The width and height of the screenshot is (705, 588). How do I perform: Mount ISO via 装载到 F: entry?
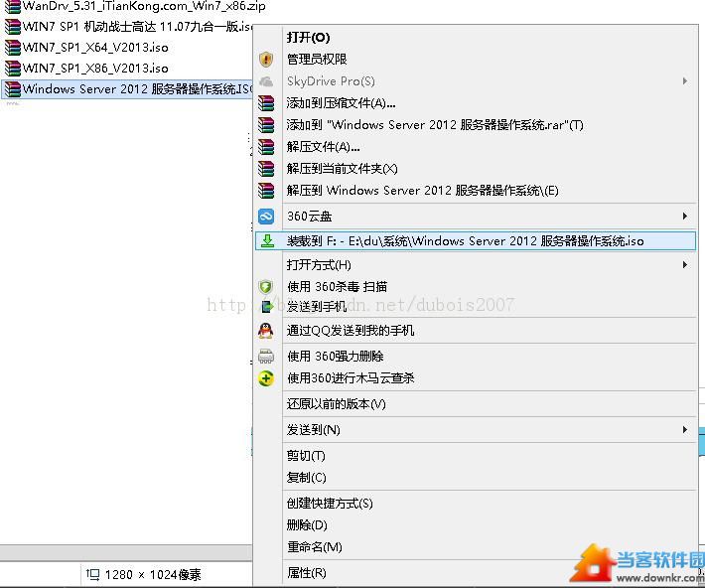coord(476,241)
